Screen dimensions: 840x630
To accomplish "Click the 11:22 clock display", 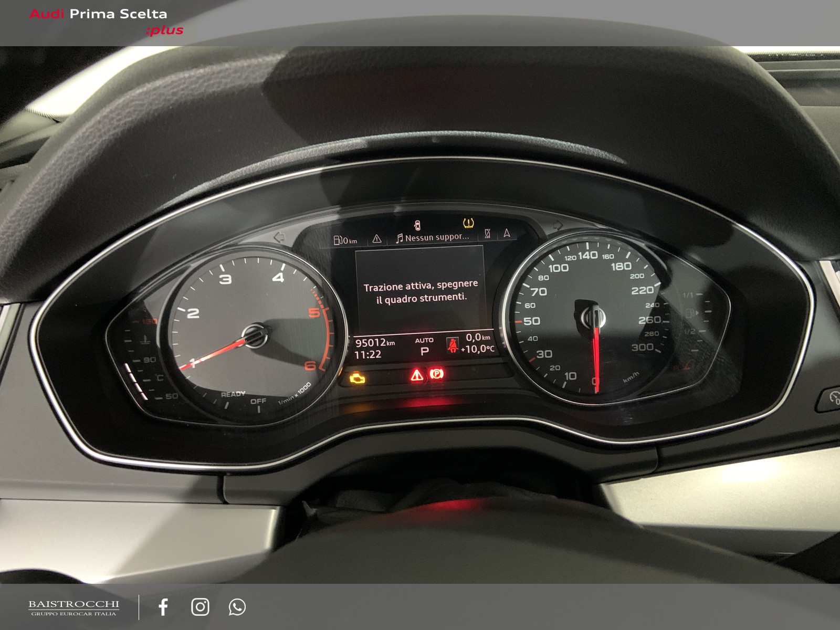I will tap(368, 355).
